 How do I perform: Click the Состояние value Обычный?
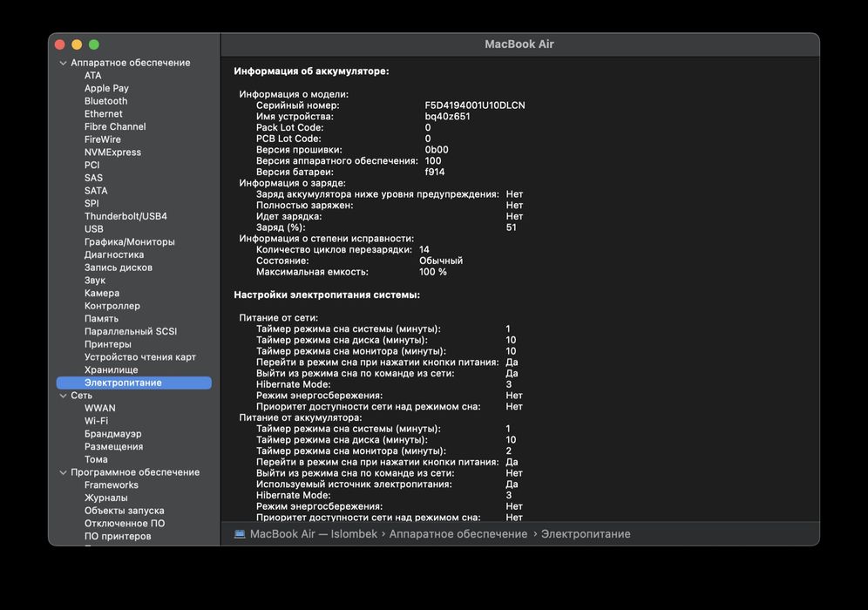pos(441,261)
